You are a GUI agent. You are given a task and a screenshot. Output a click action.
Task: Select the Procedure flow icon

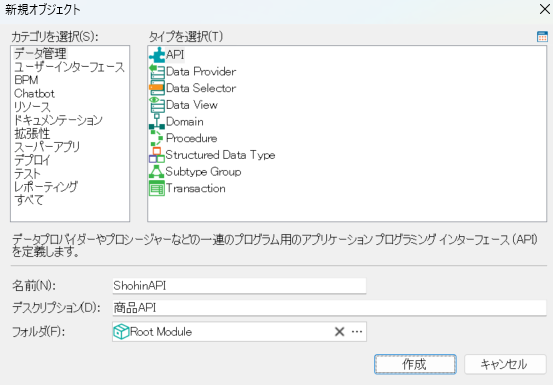(x=157, y=138)
